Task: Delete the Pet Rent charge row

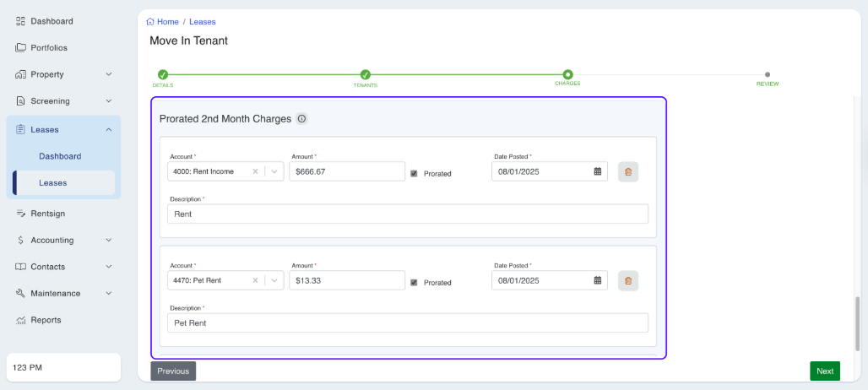Action: 627,280
